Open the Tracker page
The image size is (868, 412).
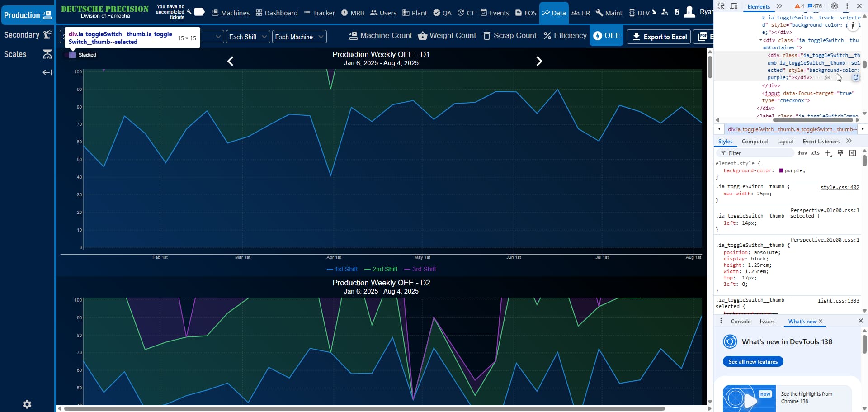(319, 13)
